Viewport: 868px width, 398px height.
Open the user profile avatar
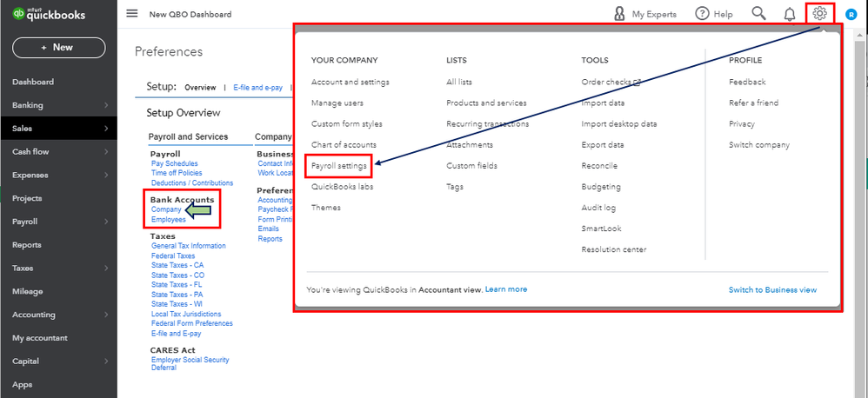pos(851,15)
